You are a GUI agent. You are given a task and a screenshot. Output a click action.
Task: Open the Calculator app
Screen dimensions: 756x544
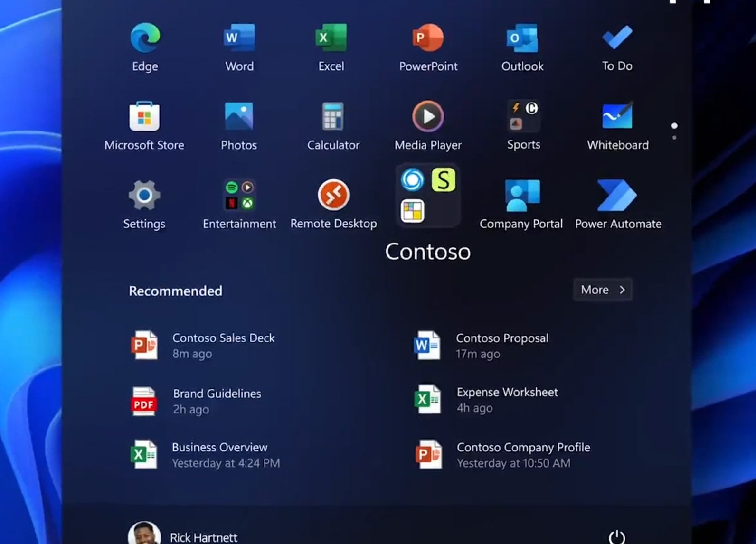pos(333,126)
